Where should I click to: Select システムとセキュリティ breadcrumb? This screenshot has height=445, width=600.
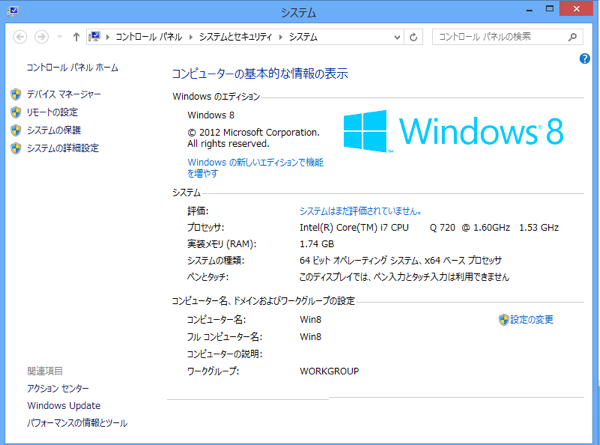click(x=235, y=37)
